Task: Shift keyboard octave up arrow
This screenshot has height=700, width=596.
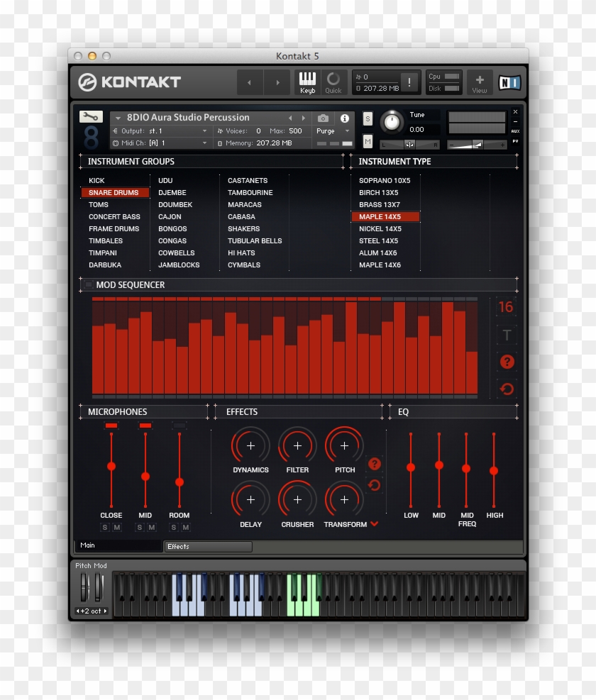Action: tap(105, 611)
